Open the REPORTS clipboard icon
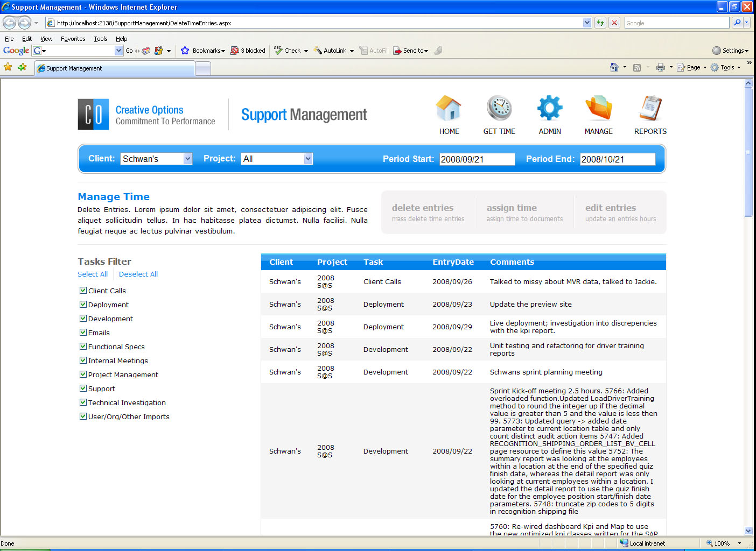 pos(650,108)
